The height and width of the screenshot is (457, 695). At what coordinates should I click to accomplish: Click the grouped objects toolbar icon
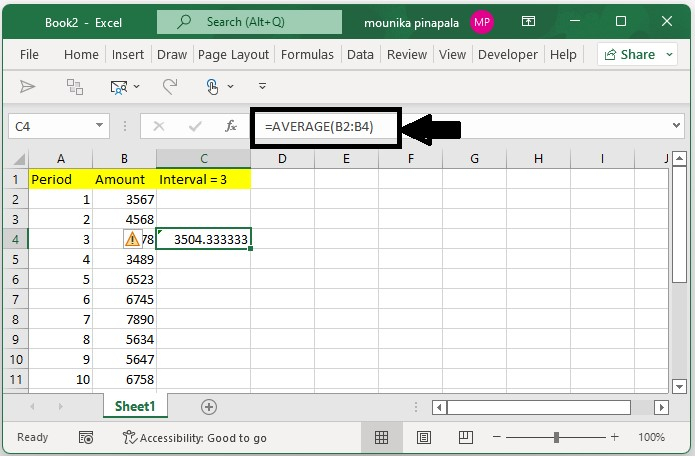coord(74,87)
